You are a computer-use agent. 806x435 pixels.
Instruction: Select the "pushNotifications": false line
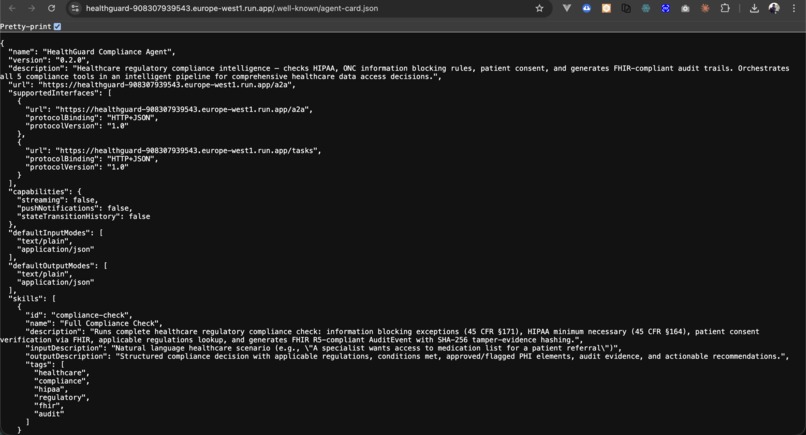pos(75,208)
